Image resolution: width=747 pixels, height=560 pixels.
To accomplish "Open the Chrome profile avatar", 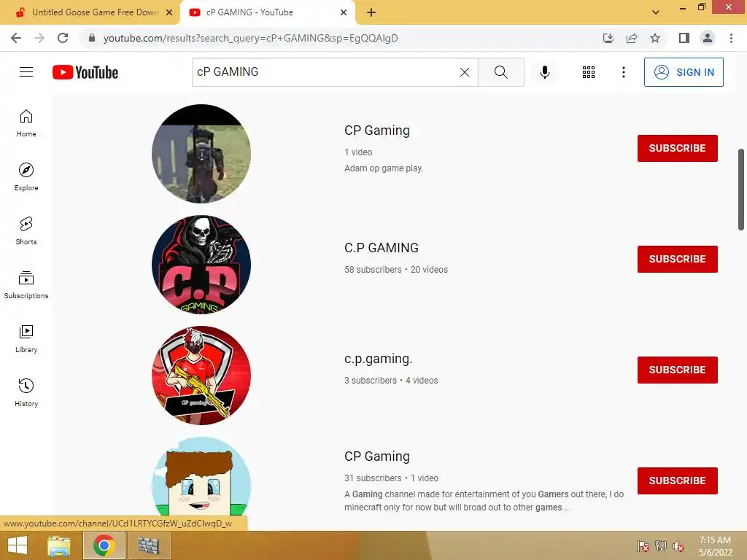I will [708, 38].
